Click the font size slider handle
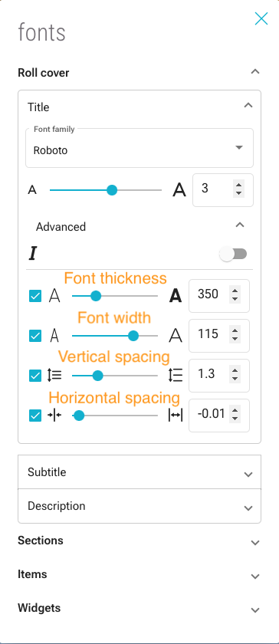This screenshot has height=644, width=279. pos(112,190)
